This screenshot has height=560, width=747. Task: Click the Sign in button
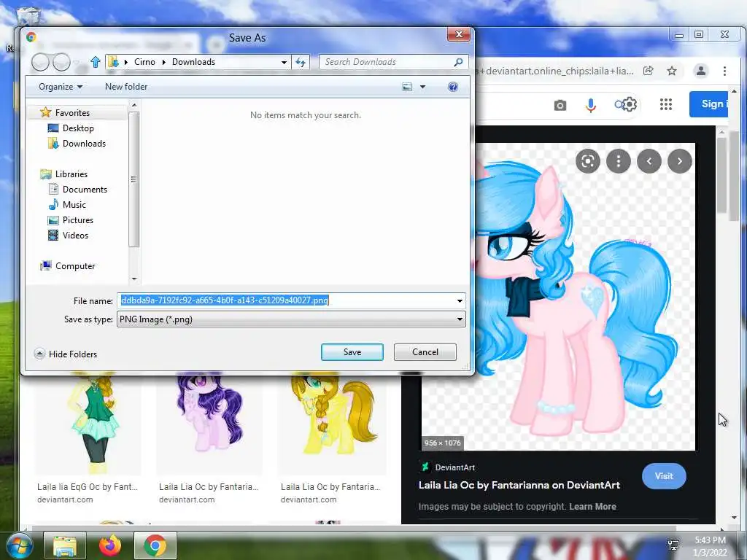pyautogui.click(x=708, y=104)
